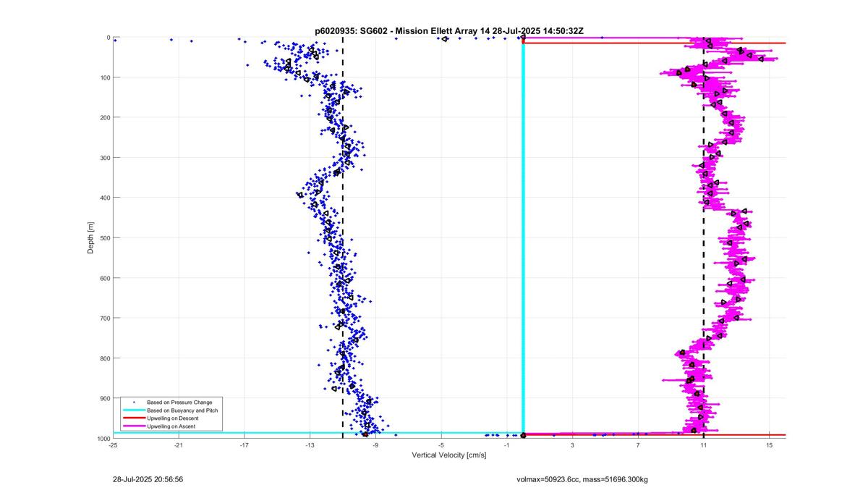Click the y-axis tick label 300
Image resolution: width=868 pixels, height=493 pixels.
click(x=105, y=158)
